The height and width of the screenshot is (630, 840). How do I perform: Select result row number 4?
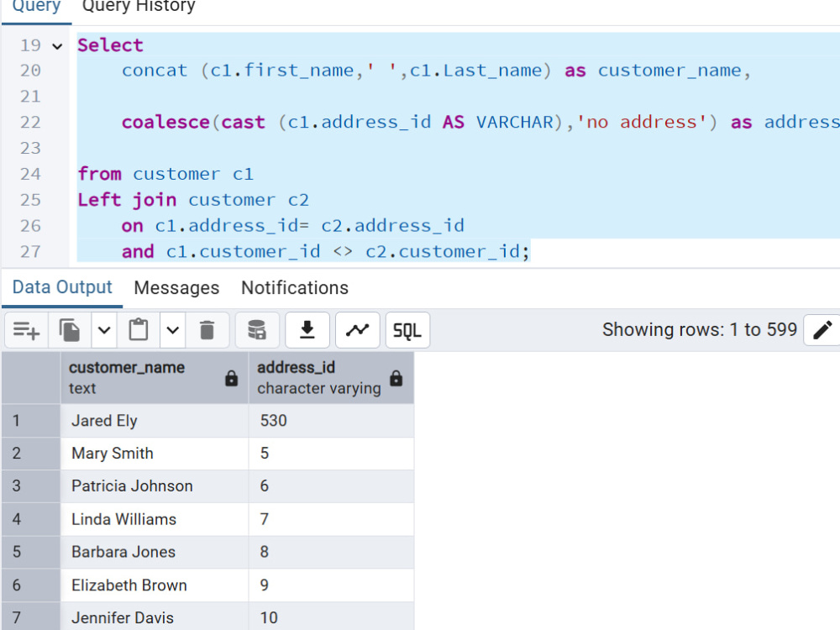point(31,520)
